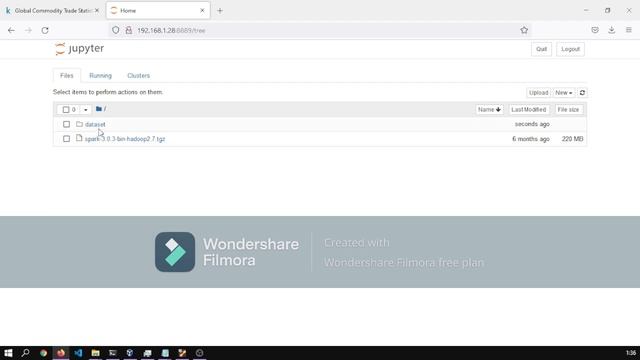Select the Home browser tab
This screenshot has height=360, width=640.
click(x=158, y=11)
